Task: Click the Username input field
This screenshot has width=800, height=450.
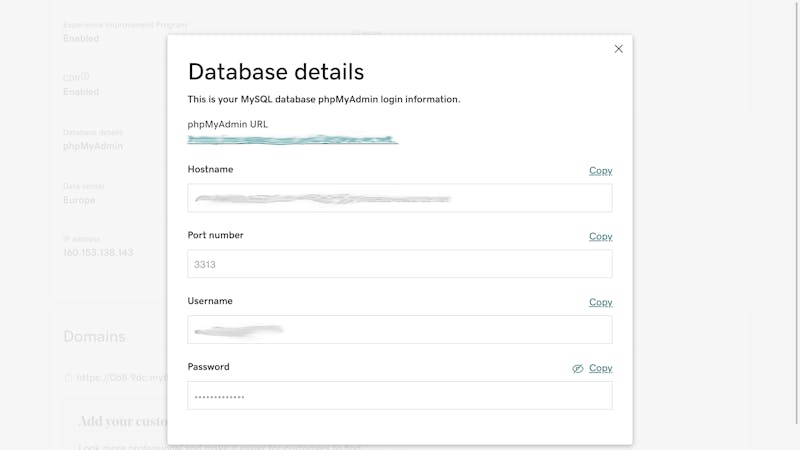Action: (399, 330)
